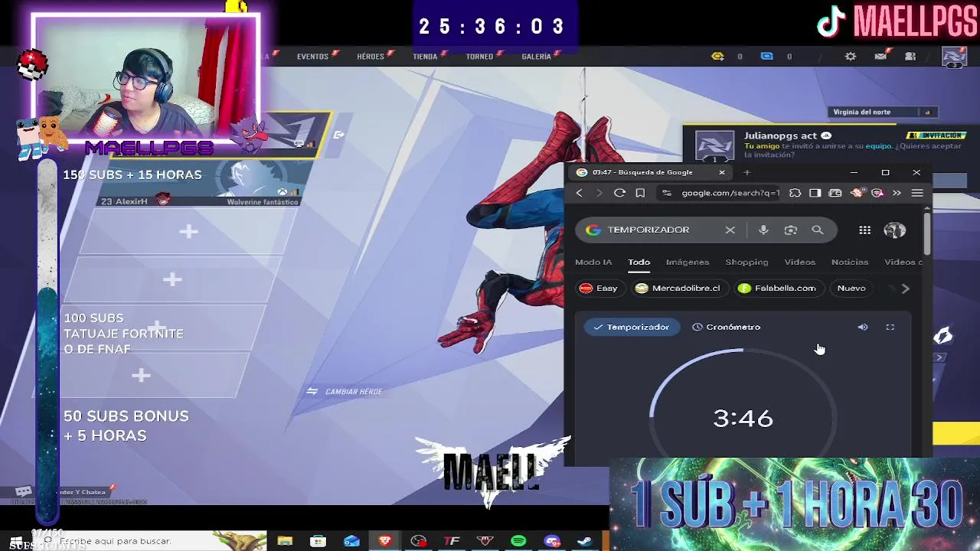Open the game player profile avatar
Viewport: 980px width, 551px height.
pos(954,57)
